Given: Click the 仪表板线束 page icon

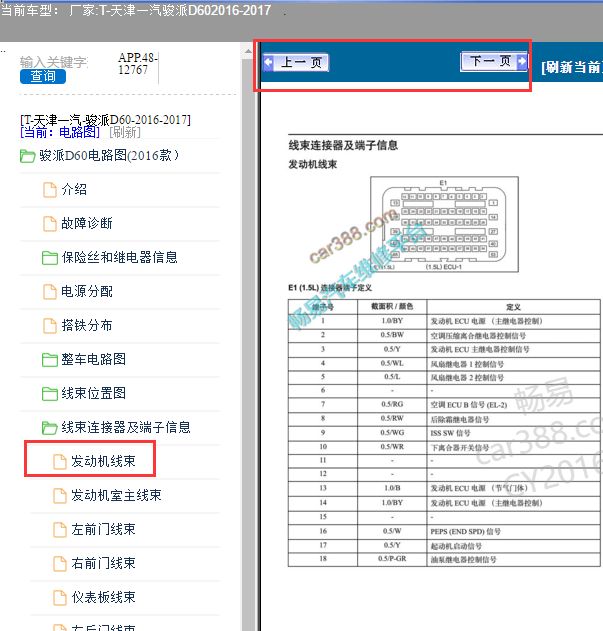Looking at the screenshot, I should (x=60, y=598).
